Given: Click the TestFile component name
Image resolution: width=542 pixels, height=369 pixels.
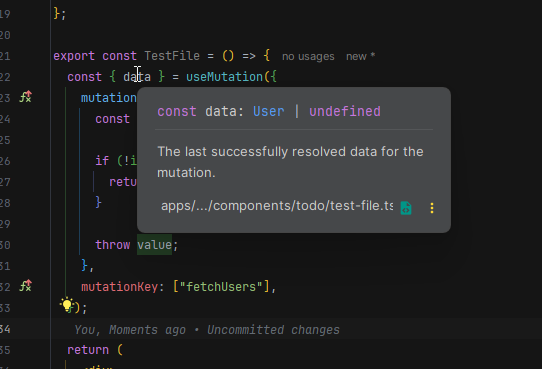Looking at the screenshot, I should click(x=172, y=56).
